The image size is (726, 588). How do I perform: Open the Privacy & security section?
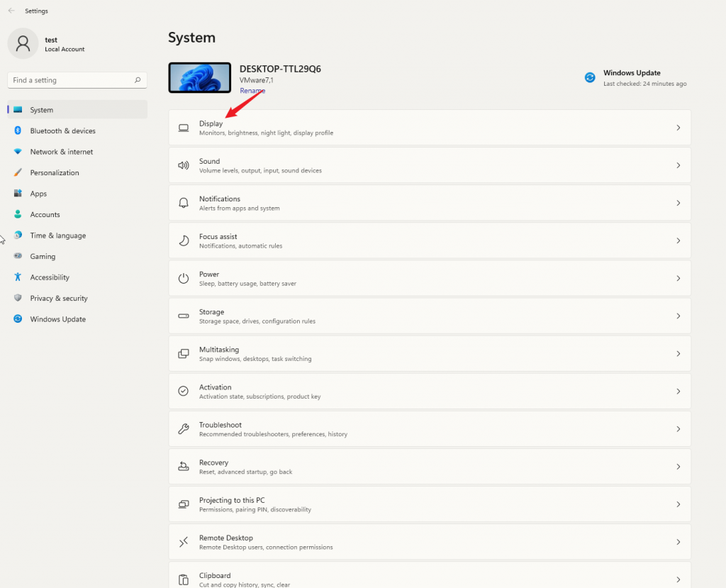pyautogui.click(x=59, y=298)
